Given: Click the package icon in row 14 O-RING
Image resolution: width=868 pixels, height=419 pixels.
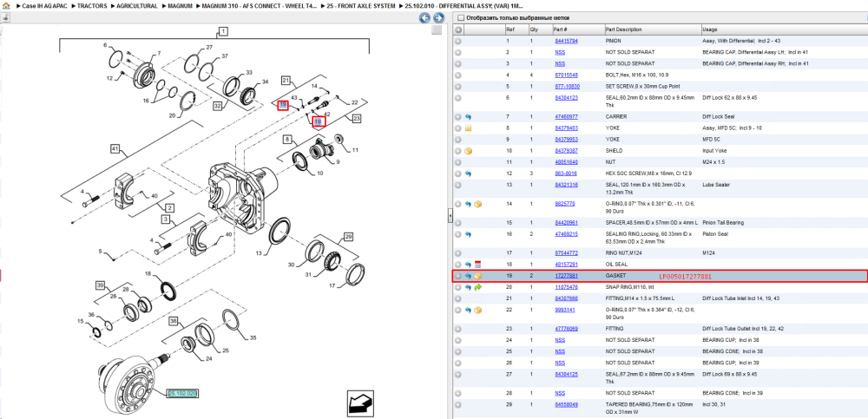Looking at the screenshot, I should point(478,204).
